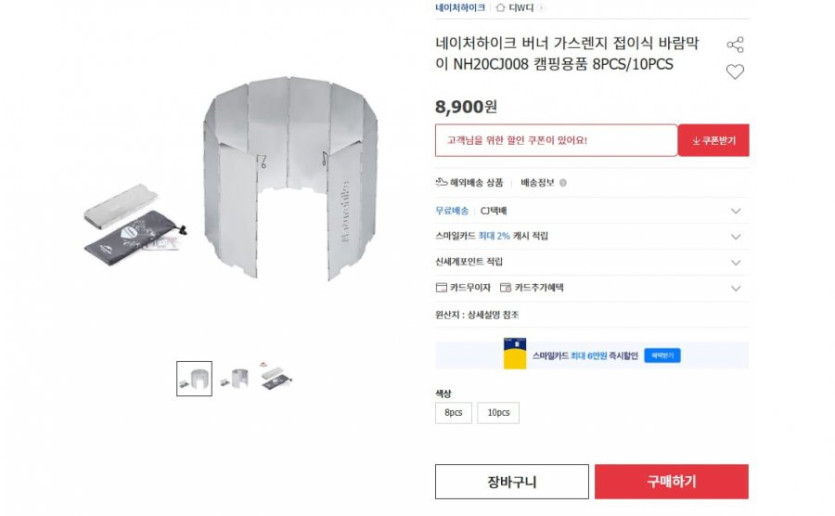Open the 네이처하이크 brand link
The width and height of the screenshot is (835, 516).
click(x=460, y=8)
